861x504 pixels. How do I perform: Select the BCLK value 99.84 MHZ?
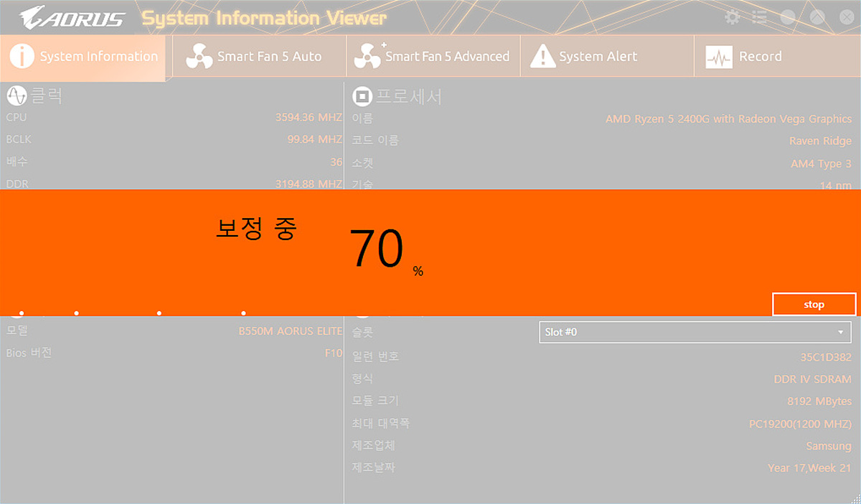pyautogui.click(x=314, y=139)
